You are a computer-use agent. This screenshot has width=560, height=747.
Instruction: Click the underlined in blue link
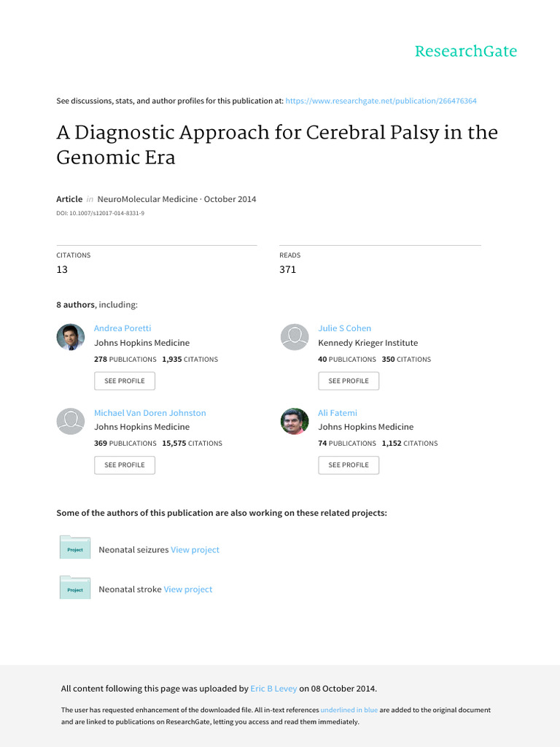(349, 710)
